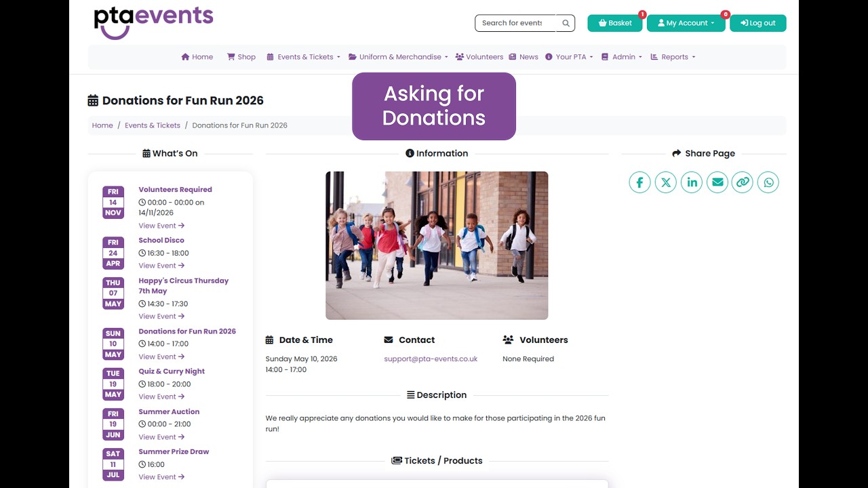868x488 pixels.
Task: Click the children running event photo
Action: 437,245
